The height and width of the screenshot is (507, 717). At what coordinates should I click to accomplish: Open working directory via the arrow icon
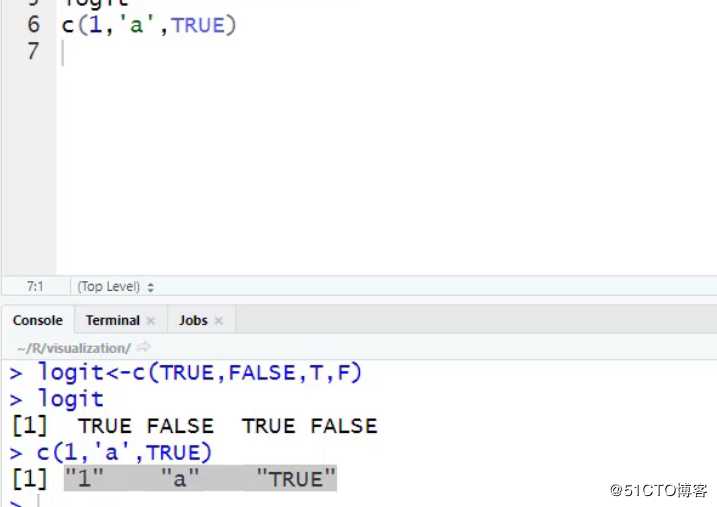point(143,347)
